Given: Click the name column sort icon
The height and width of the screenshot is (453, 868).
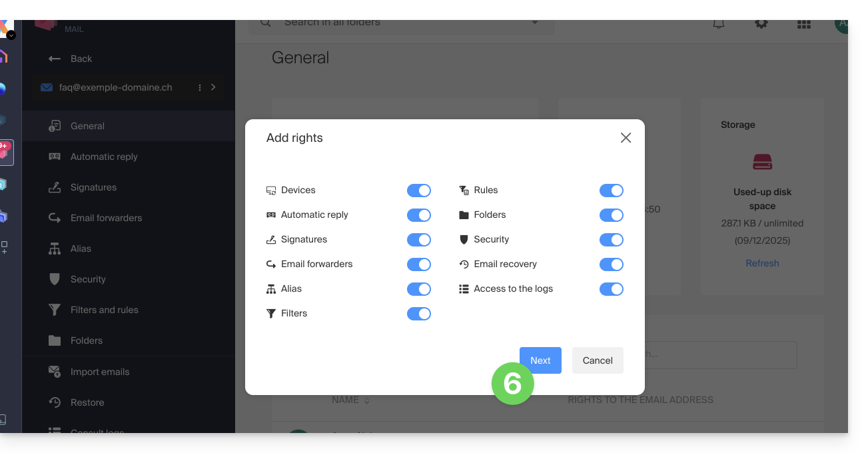Looking at the screenshot, I should 366,400.
